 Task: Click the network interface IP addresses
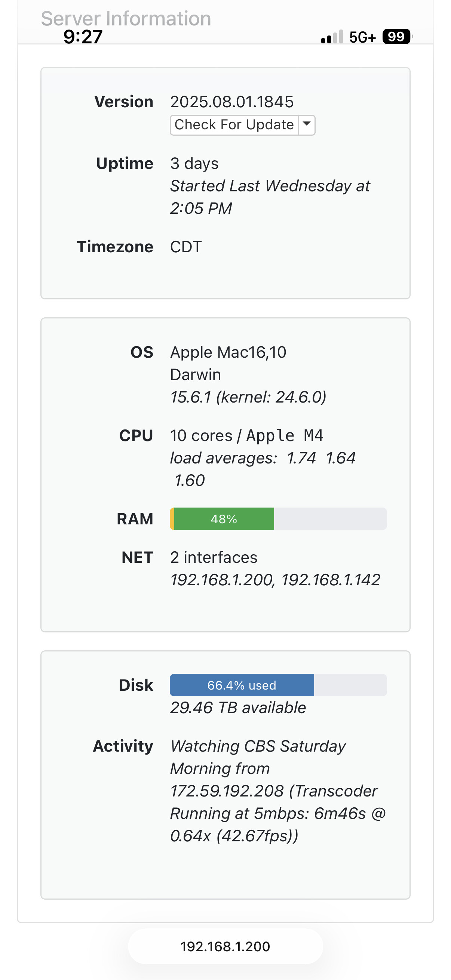(275, 580)
